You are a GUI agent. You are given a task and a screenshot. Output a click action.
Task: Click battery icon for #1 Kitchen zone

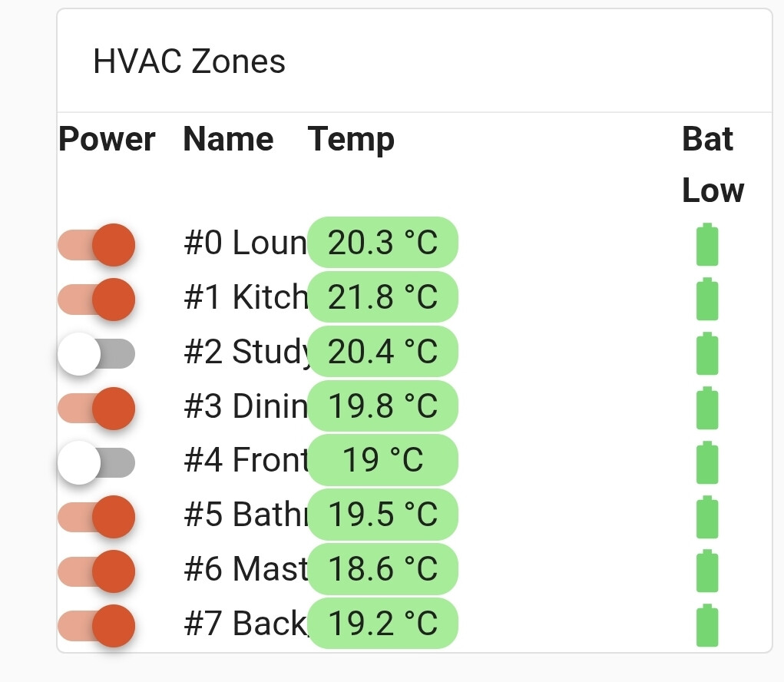(707, 299)
